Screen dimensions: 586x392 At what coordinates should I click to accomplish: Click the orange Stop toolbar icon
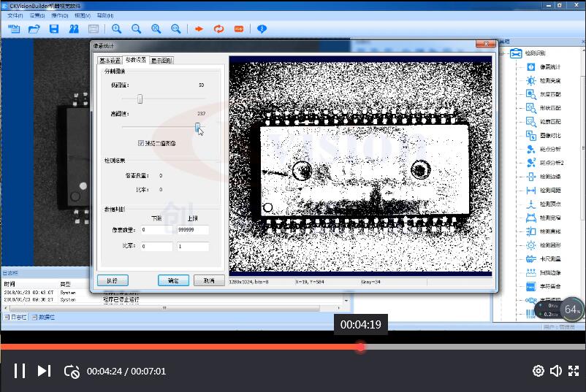pos(238,28)
